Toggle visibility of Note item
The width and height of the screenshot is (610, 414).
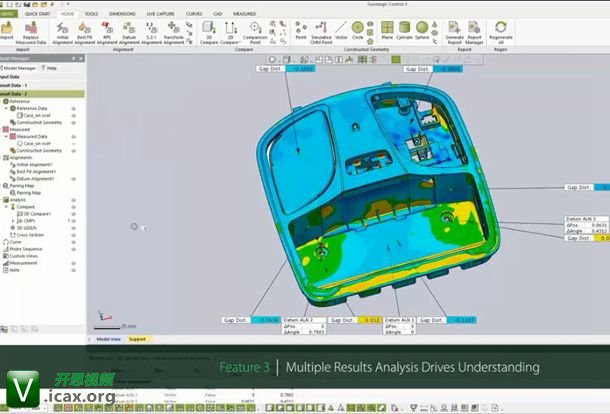[73, 270]
